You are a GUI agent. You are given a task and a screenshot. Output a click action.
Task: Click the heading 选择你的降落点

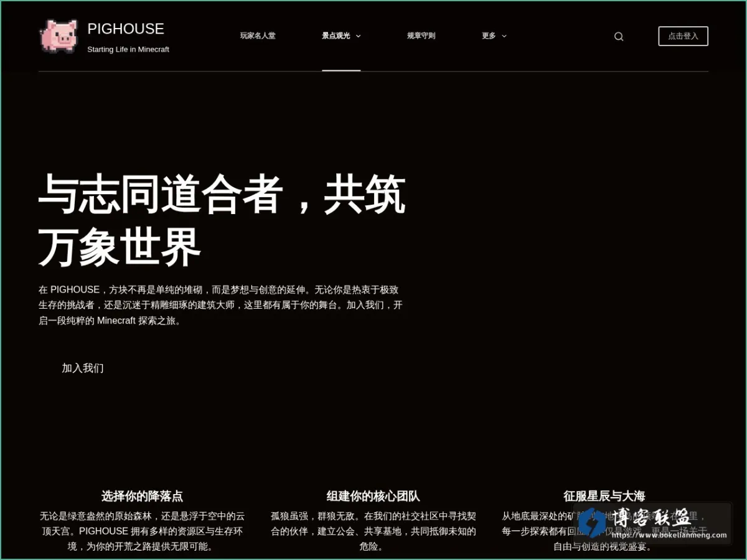point(143,496)
